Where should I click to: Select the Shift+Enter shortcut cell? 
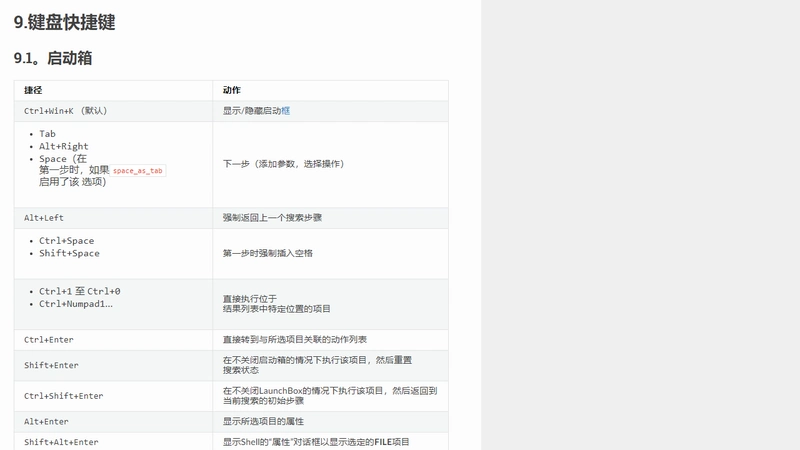pyautogui.click(x=113, y=365)
